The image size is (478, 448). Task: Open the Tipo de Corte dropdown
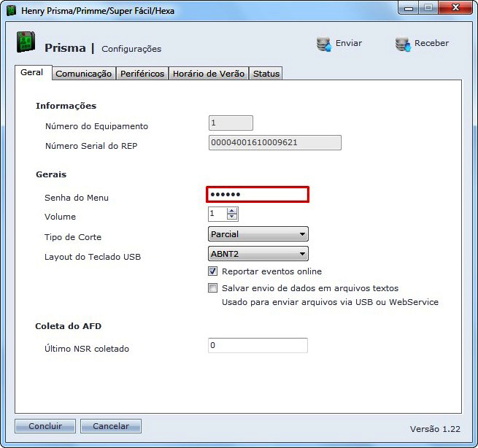click(258, 234)
